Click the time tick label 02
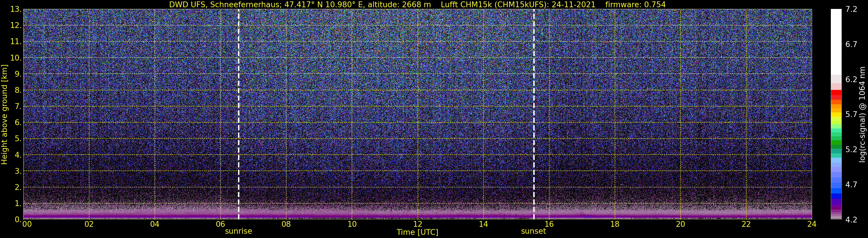868x238 pixels. [89, 224]
